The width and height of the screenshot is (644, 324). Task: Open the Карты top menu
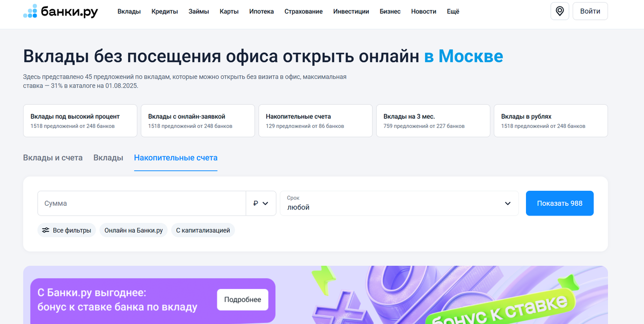coord(229,11)
